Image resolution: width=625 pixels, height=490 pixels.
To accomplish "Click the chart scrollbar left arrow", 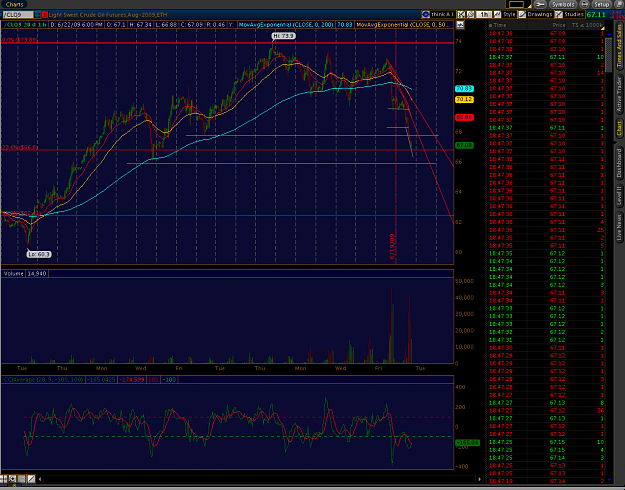I will pyautogui.click(x=39, y=479).
